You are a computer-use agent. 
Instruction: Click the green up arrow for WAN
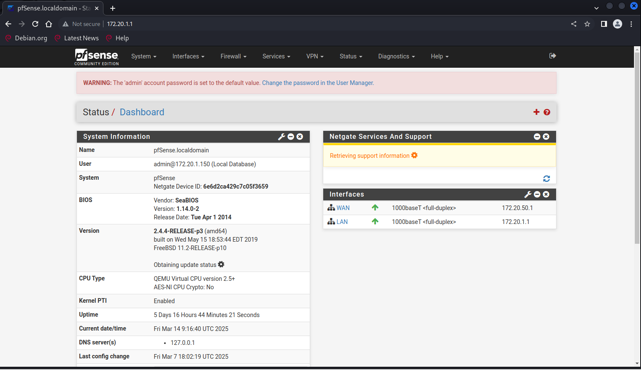[375, 208]
